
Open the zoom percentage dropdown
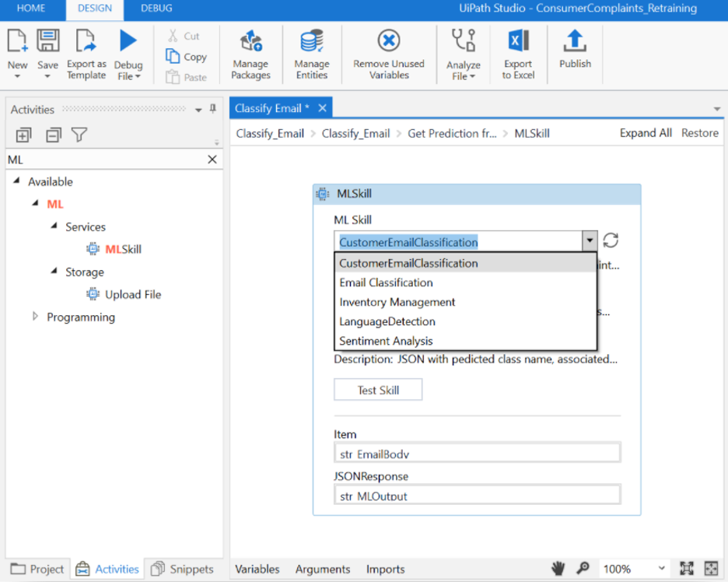point(662,569)
